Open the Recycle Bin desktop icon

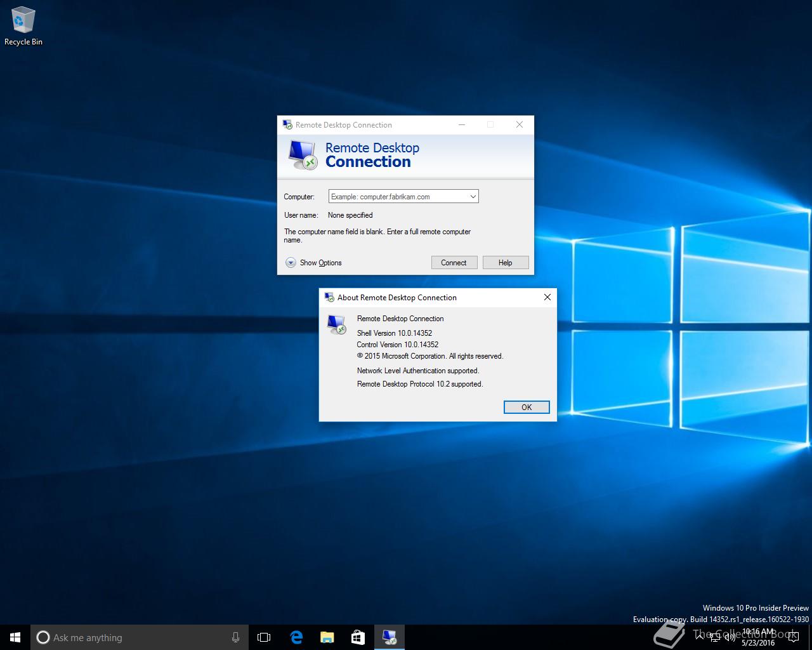(23, 26)
